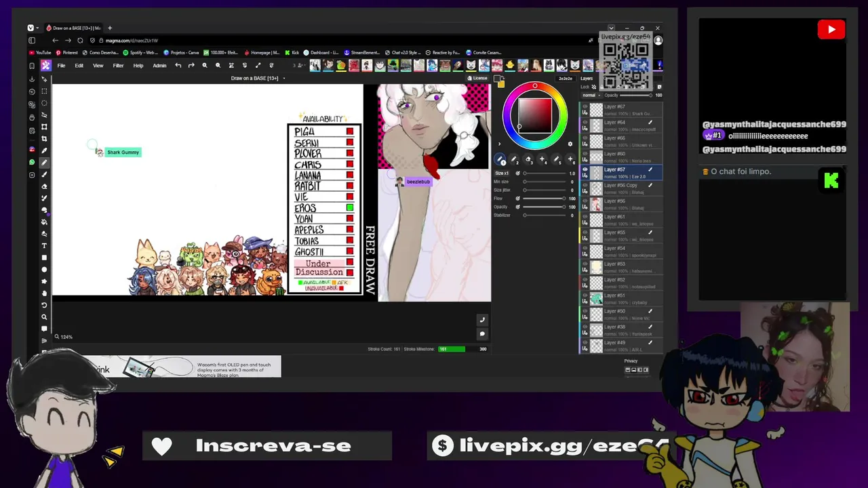
Task: Open the View menu
Action: coord(98,66)
